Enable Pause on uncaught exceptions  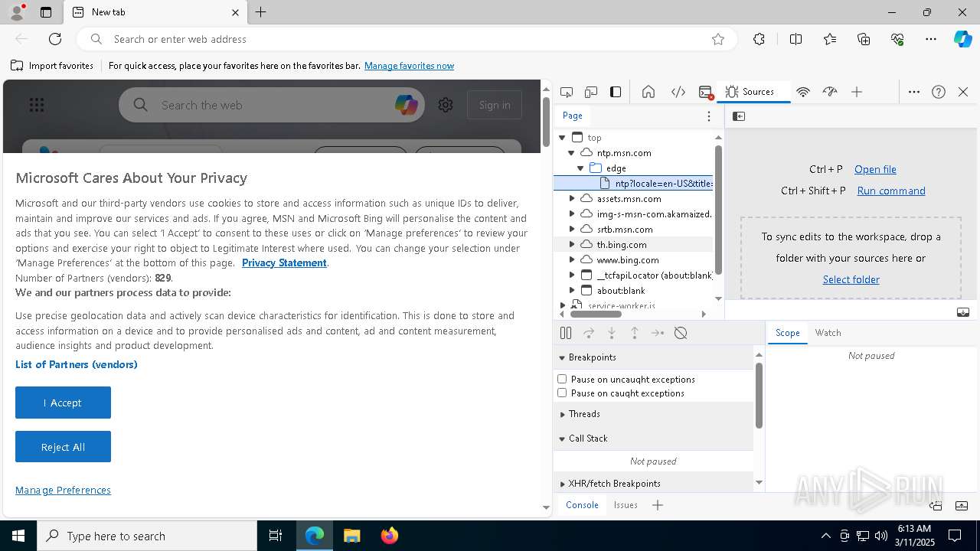coord(562,379)
